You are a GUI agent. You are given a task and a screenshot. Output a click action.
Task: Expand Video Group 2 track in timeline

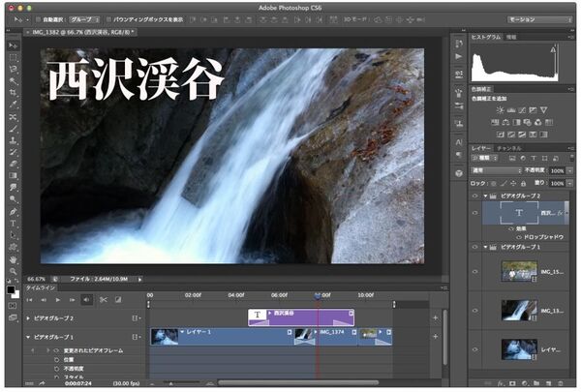28,318
